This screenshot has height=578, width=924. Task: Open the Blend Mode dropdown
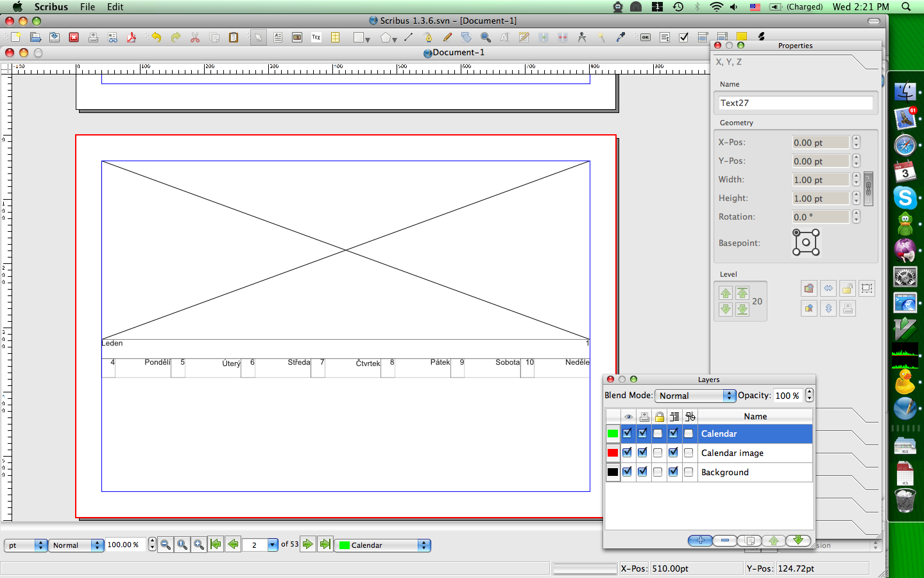pos(695,396)
